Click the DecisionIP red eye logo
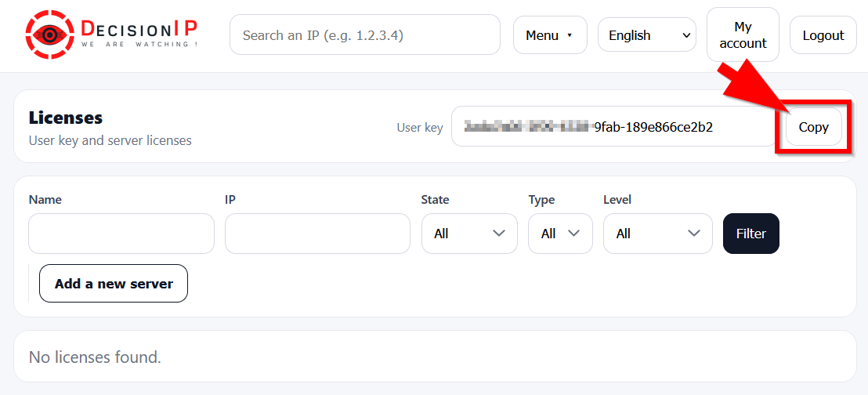868x395 pixels. (x=50, y=34)
